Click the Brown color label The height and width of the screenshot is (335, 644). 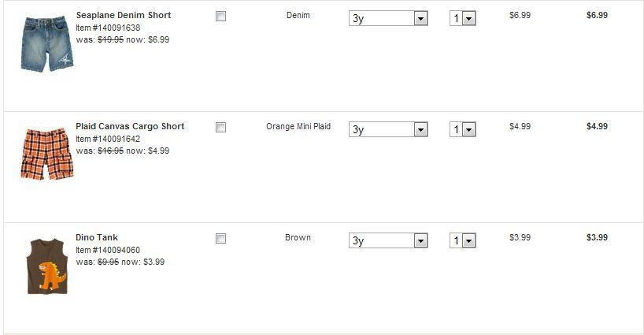coord(298,237)
